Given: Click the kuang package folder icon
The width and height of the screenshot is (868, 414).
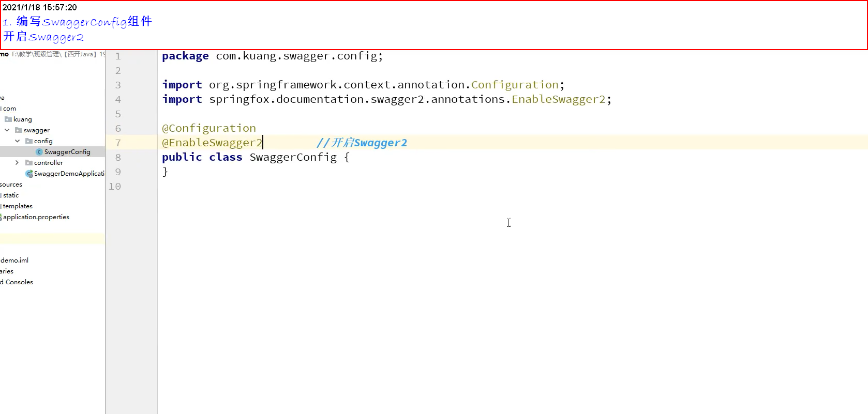Looking at the screenshot, I should (x=8, y=119).
